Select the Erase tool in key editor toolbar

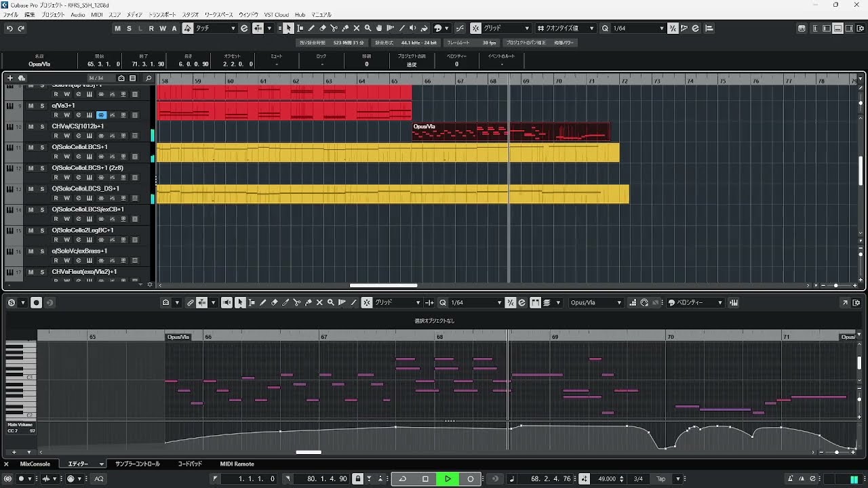275,302
